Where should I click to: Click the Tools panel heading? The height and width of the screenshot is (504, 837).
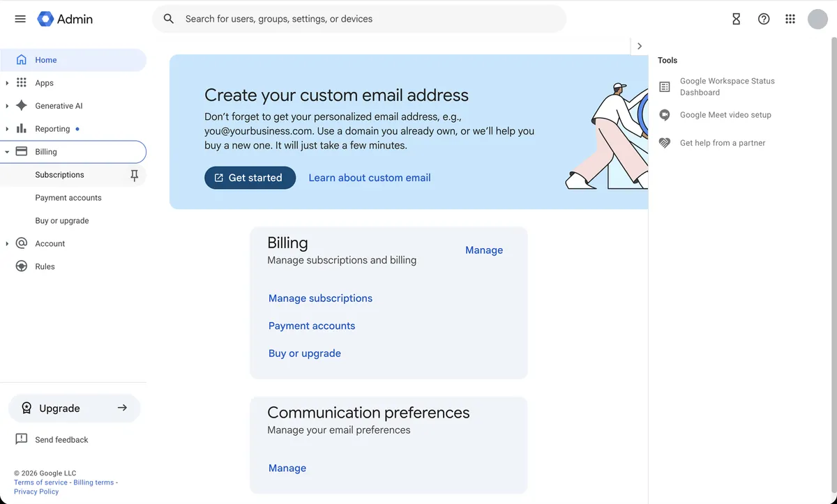tap(668, 61)
